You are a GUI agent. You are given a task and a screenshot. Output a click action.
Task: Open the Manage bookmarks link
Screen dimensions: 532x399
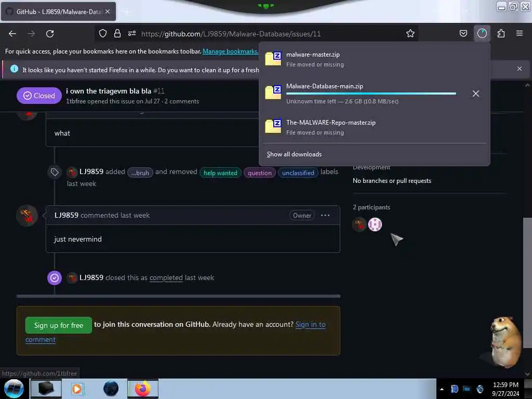(x=230, y=51)
